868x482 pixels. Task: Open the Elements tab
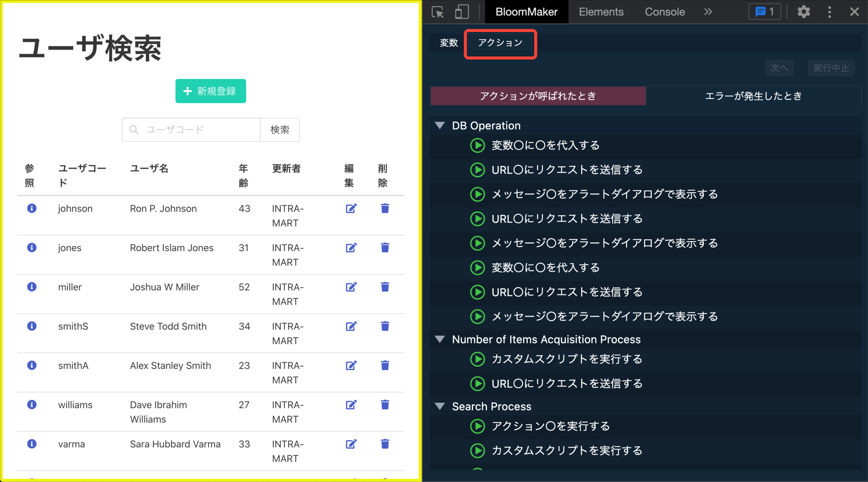click(601, 12)
